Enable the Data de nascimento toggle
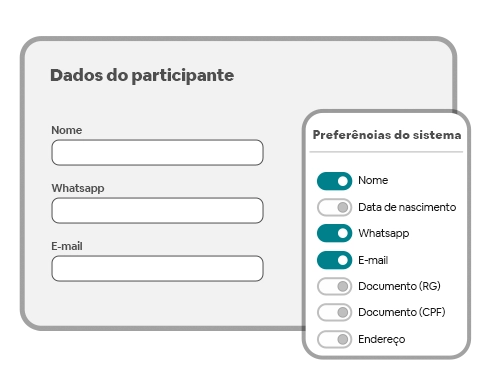 point(334,207)
